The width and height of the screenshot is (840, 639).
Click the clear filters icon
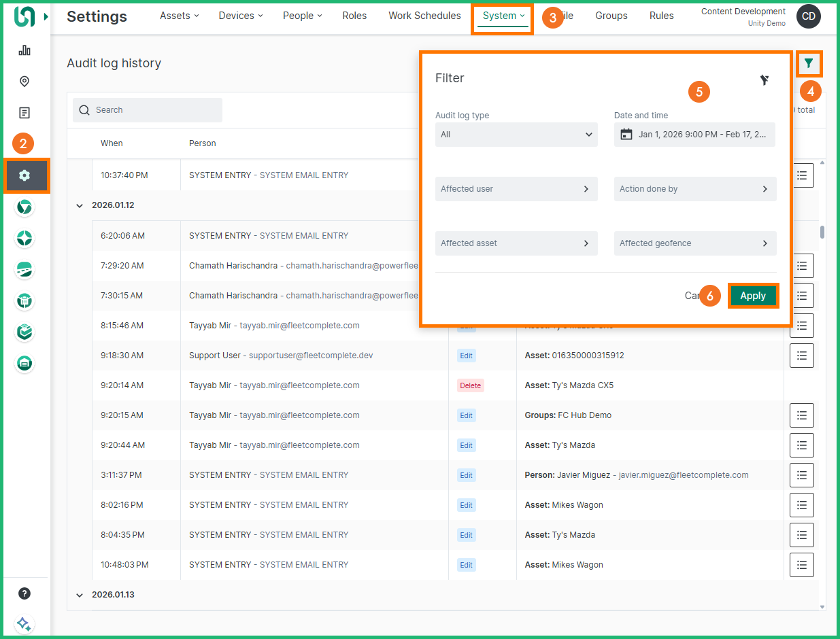tap(765, 80)
